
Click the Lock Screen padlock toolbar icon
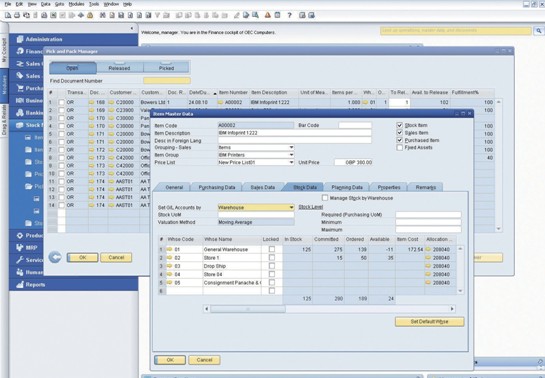[x=90, y=15]
